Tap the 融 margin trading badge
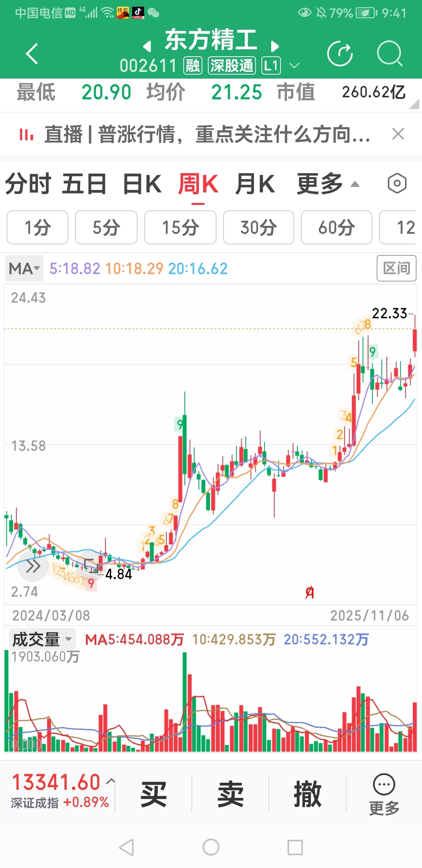This screenshot has height=868, width=422. coord(193,66)
